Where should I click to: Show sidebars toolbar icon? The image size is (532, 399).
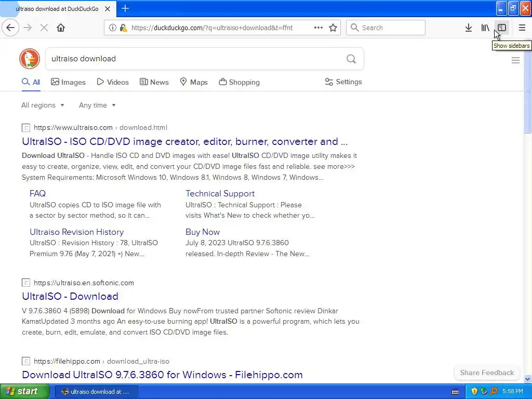tap(502, 28)
